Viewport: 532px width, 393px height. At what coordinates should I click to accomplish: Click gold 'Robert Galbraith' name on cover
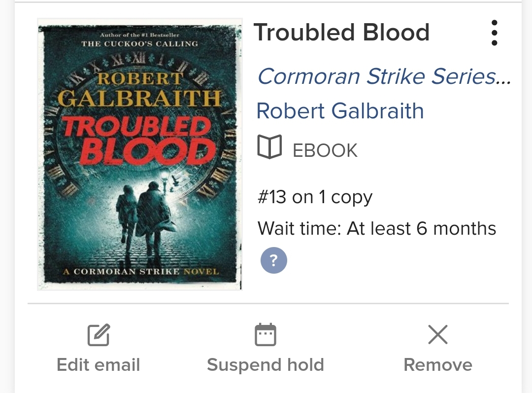coord(140,90)
